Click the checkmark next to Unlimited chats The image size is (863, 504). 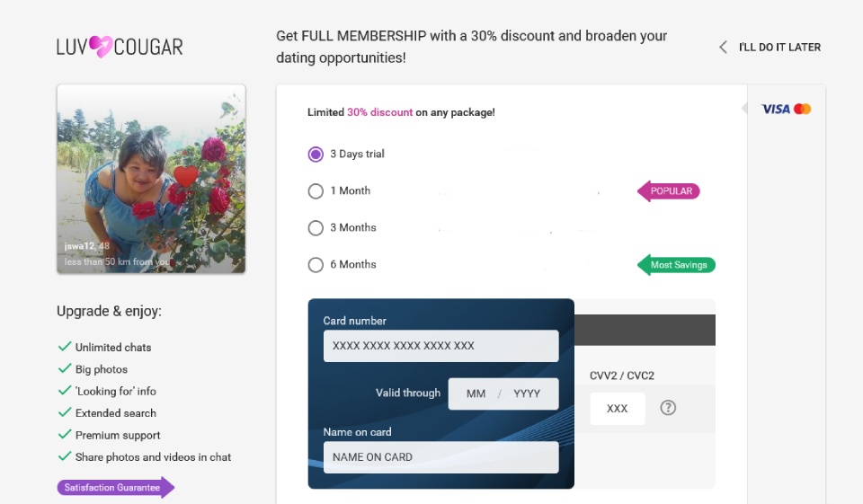[x=65, y=347]
